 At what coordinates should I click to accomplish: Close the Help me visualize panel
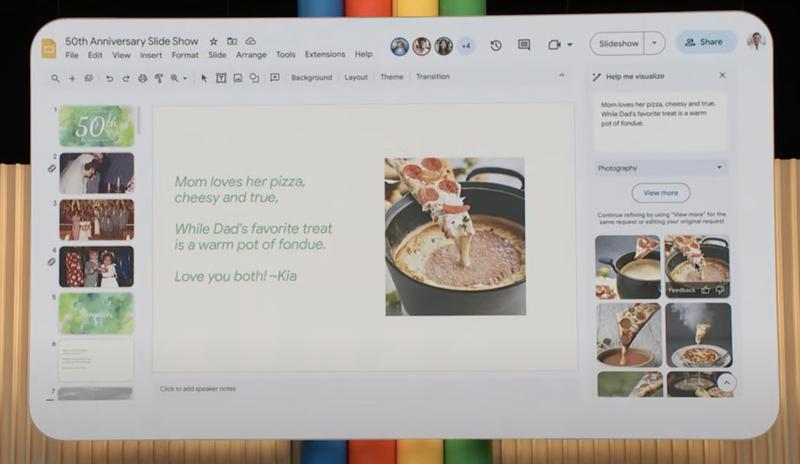click(722, 76)
